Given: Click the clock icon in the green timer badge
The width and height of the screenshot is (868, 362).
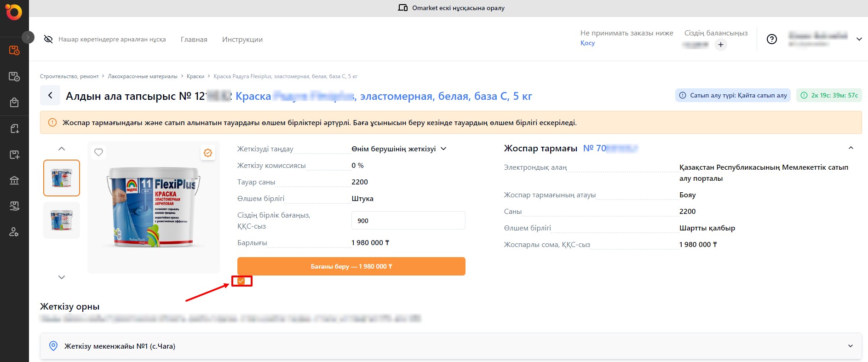Looking at the screenshot, I should click(804, 95).
